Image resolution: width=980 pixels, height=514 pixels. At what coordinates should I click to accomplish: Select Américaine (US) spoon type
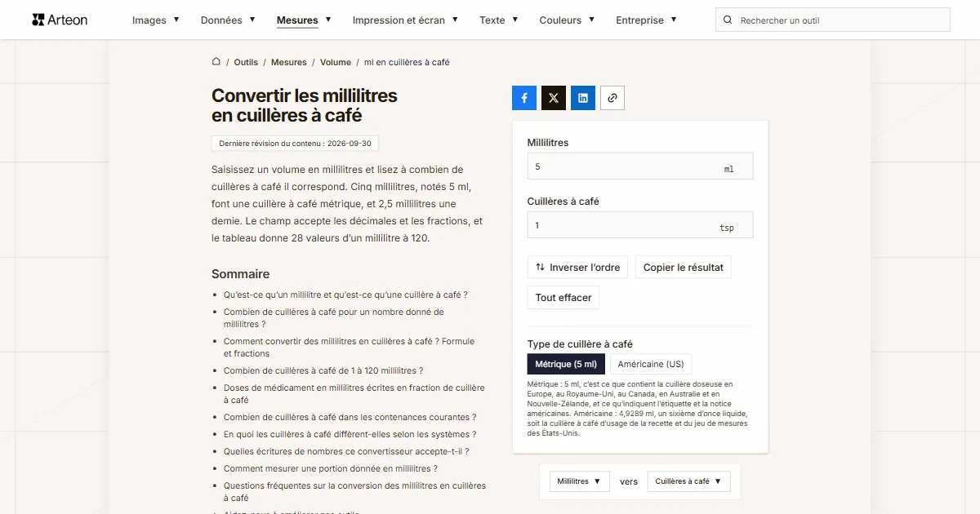point(651,364)
